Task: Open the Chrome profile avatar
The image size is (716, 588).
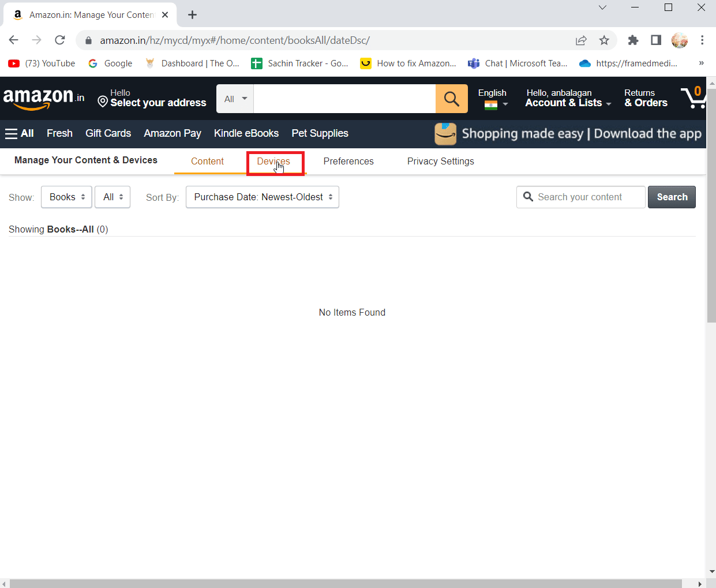Action: 680,40
